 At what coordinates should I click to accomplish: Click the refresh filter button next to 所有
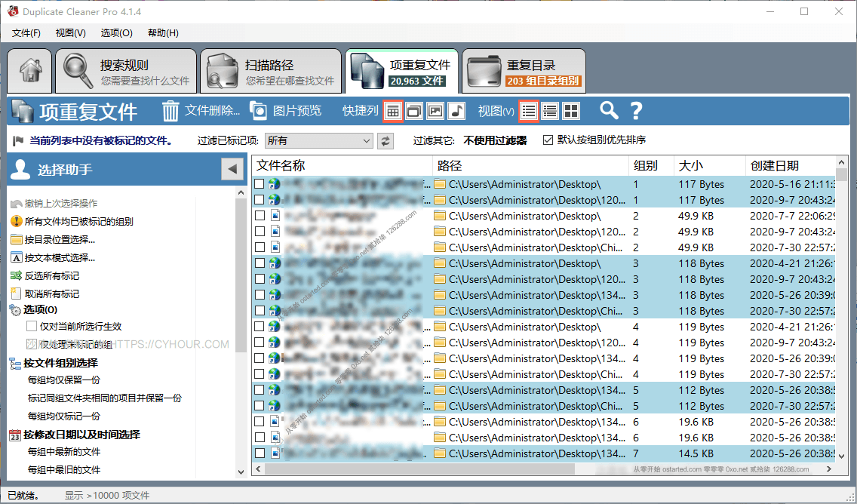[385, 141]
